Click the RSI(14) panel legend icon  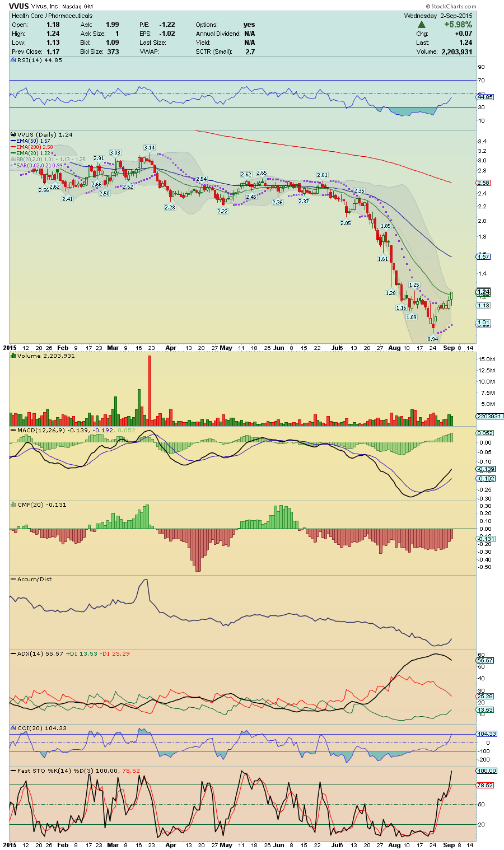tap(14, 60)
